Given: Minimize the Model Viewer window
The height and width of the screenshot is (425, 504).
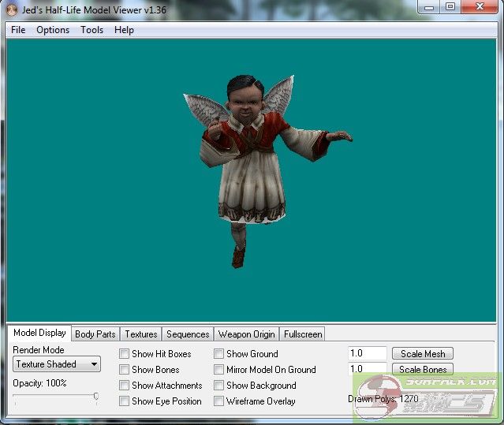Looking at the screenshot, I should point(429,7).
